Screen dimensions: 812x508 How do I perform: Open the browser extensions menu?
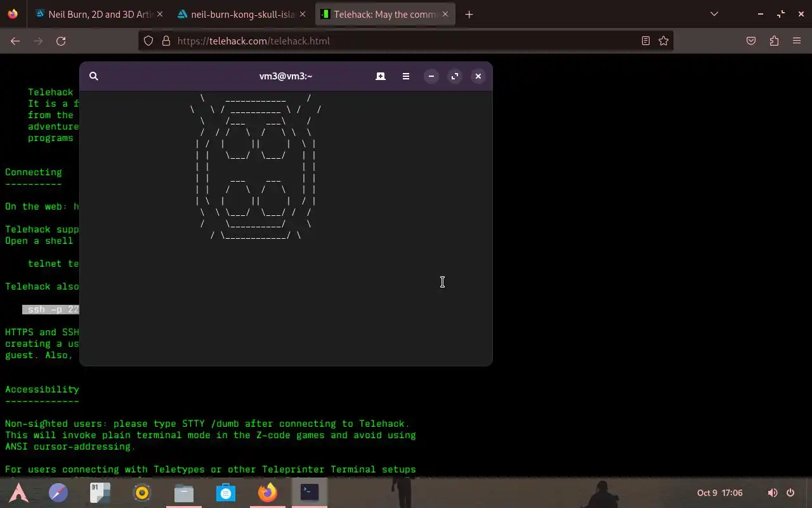pyautogui.click(x=774, y=41)
